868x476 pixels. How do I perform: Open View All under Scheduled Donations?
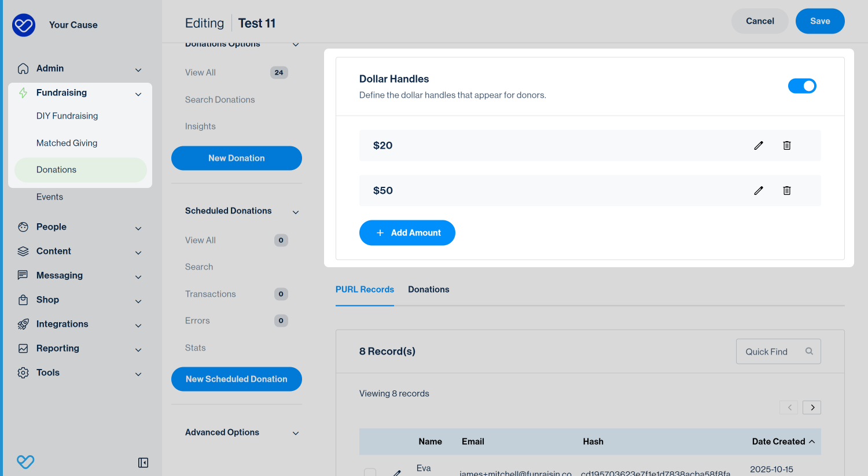coord(200,240)
